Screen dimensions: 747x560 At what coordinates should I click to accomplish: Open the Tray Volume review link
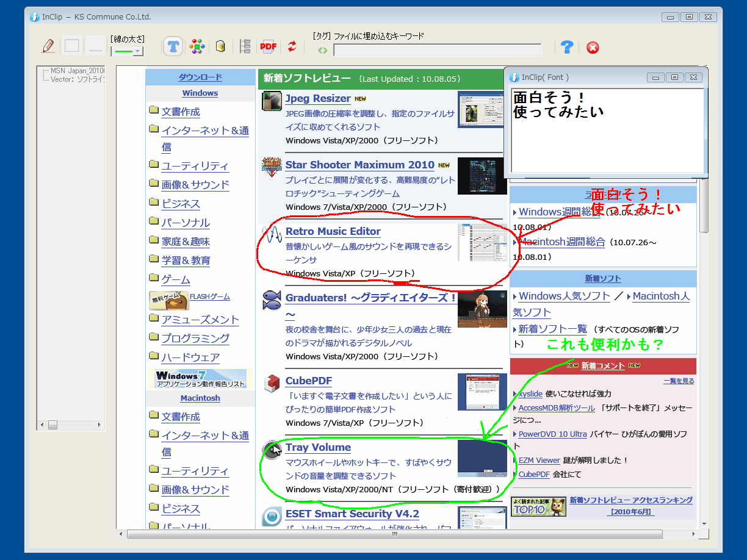point(318,447)
